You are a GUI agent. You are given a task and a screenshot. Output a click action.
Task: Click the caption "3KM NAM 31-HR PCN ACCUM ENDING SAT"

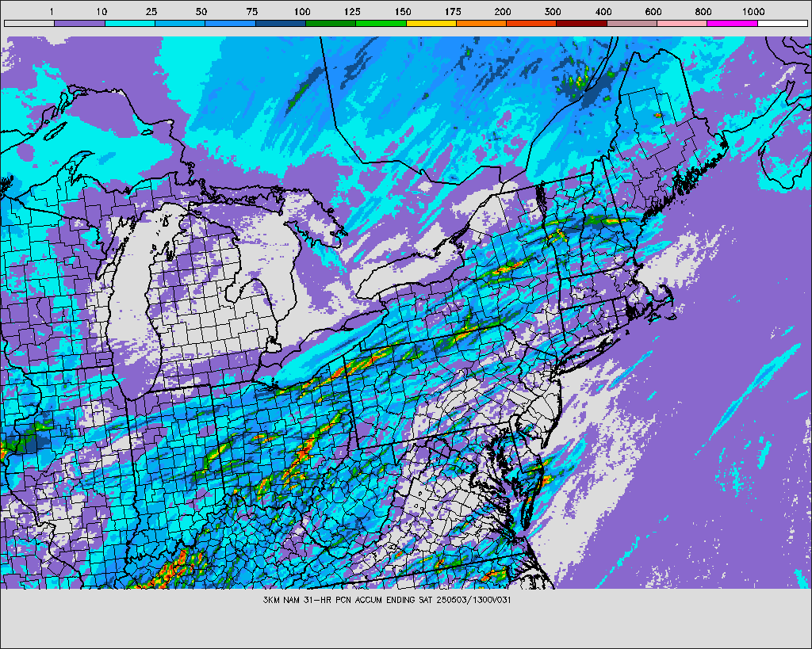click(349, 600)
